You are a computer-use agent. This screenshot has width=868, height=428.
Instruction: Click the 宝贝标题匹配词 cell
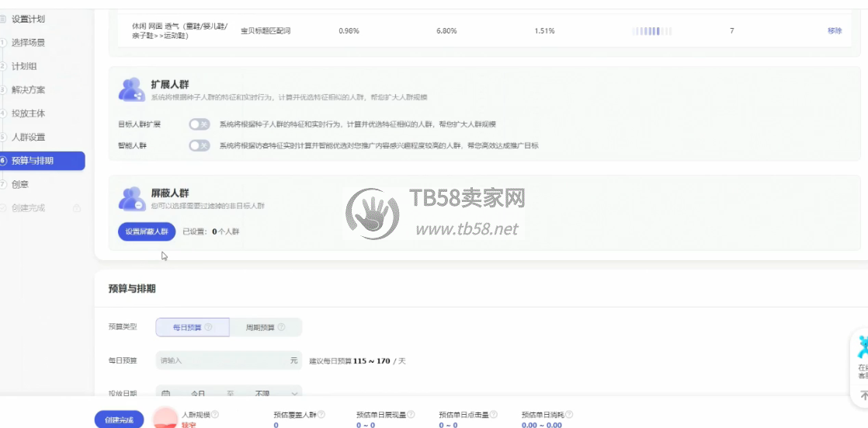[266, 31]
